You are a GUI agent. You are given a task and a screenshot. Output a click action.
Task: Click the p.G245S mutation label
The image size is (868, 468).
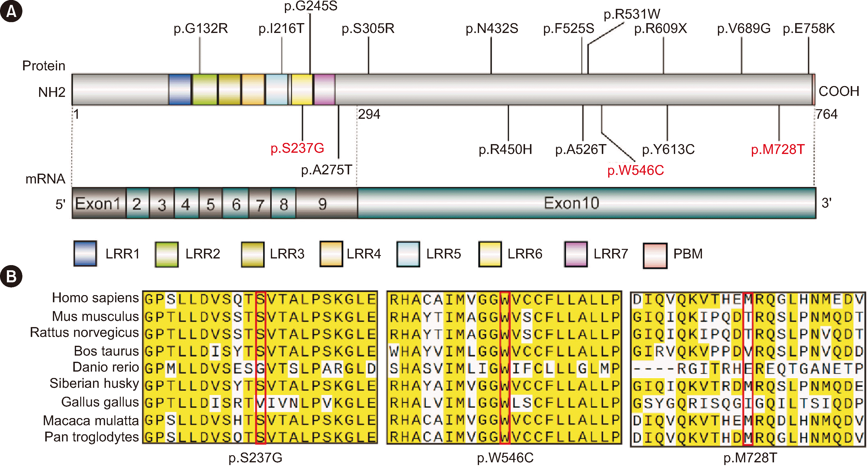pos(311,6)
